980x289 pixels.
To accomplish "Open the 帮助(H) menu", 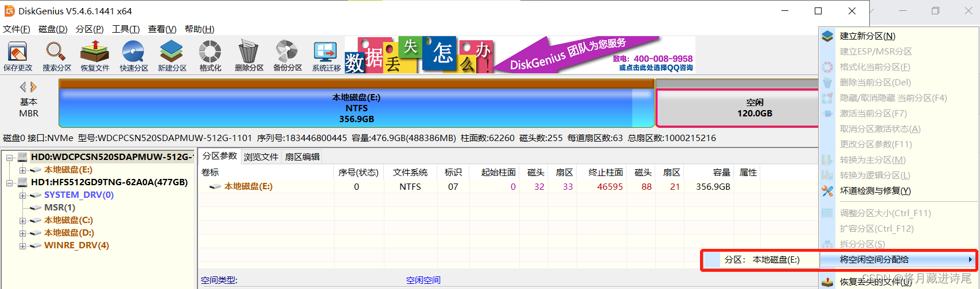I will [200, 29].
